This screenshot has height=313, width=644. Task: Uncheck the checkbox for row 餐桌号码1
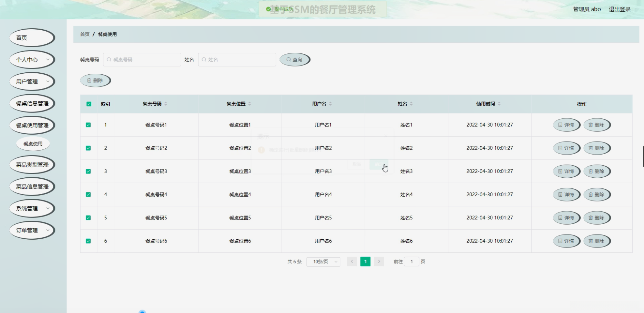pyautogui.click(x=88, y=125)
